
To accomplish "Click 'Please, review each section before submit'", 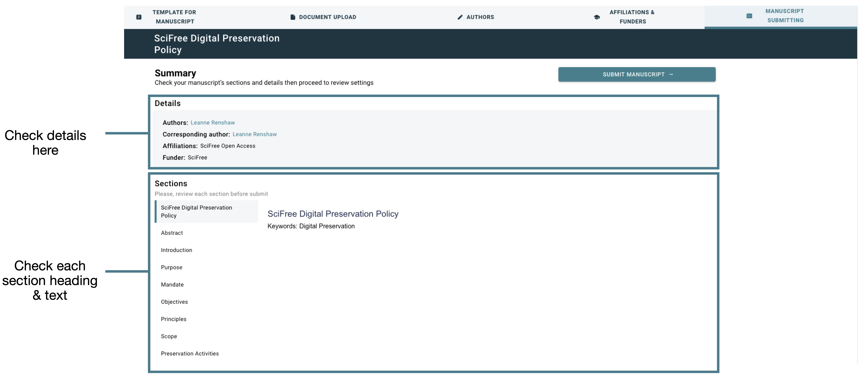I will [211, 194].
